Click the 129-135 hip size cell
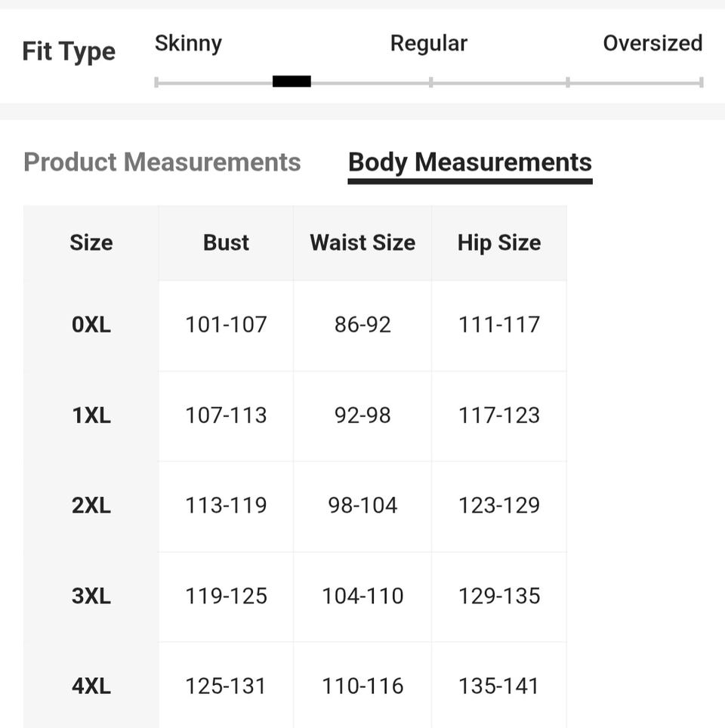The height and width of the screenshot is (728, 725). point(499,596)
